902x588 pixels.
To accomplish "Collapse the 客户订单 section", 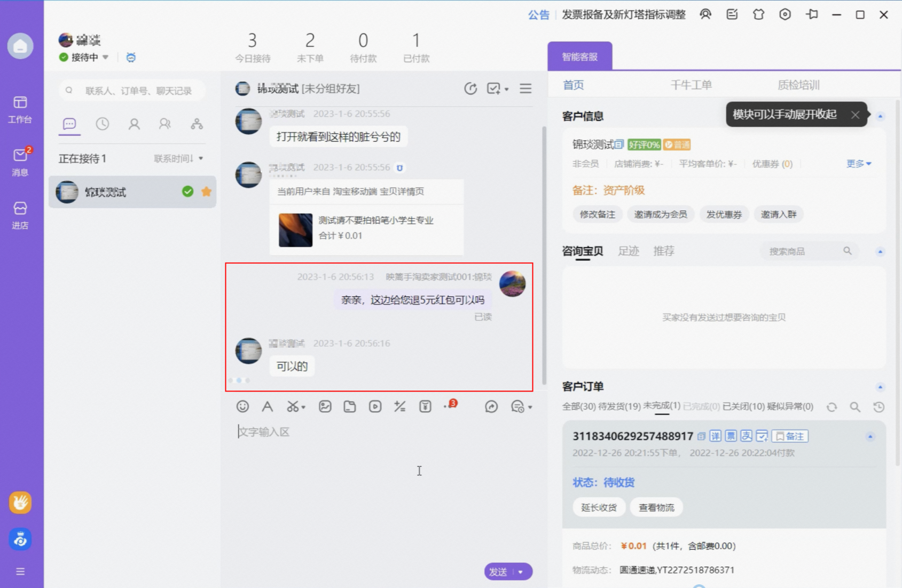I will [880, 387].
